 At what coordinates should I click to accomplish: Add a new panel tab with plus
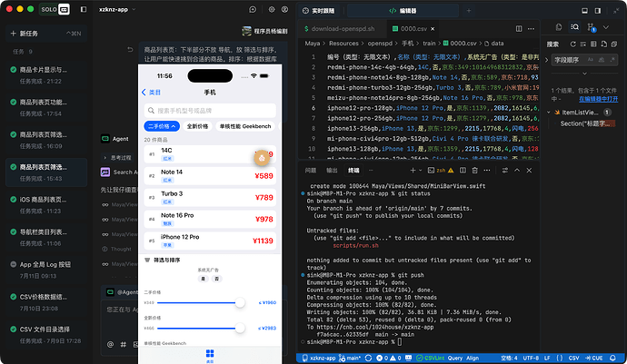pos(469,11)
